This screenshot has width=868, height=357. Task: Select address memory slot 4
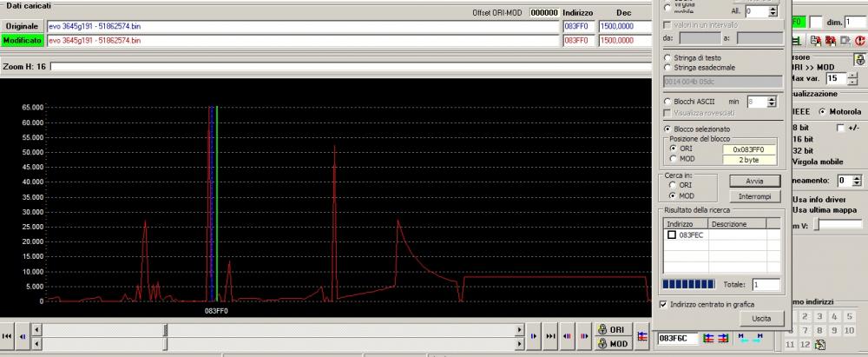(834, 316)
